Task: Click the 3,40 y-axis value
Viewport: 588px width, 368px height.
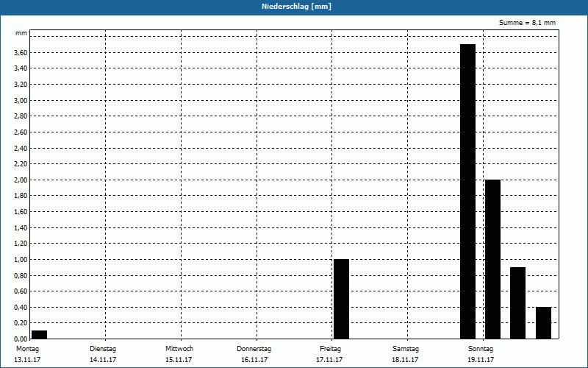Action: pyautogui.click(x=21, y=68)
